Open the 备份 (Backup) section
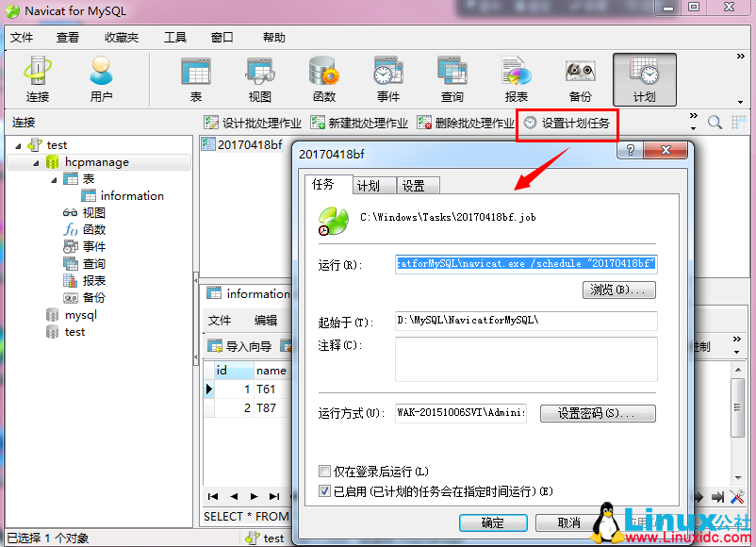This screenshot has height=547, width=756. click(x=579, y=79)
